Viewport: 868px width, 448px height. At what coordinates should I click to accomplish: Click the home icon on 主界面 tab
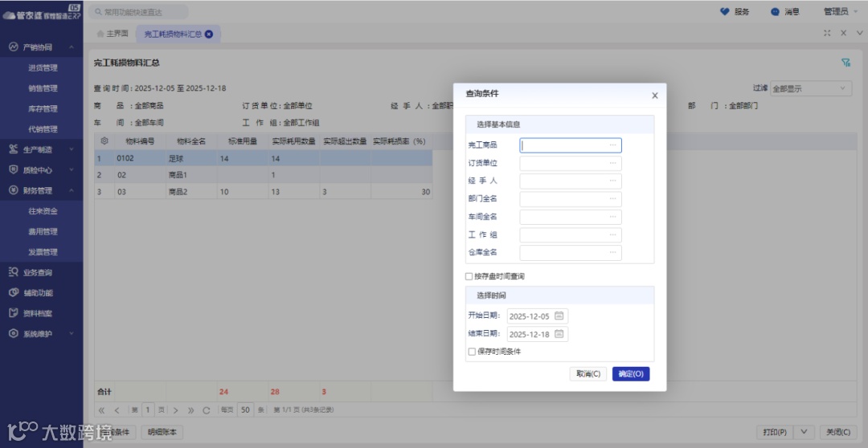coord(100,34)
